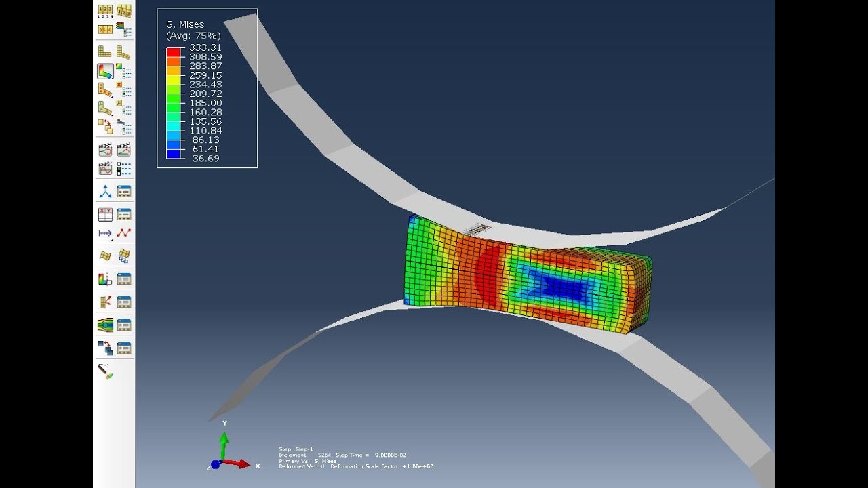Screen dimensions: 868x488
Task: Select legend value 185.00
Action: coord(205,102)
